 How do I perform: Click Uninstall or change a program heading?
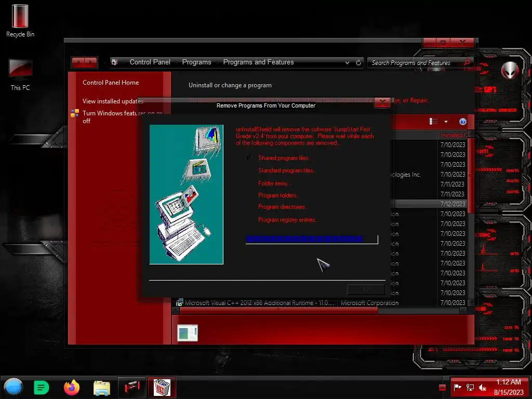coord(230,85)
